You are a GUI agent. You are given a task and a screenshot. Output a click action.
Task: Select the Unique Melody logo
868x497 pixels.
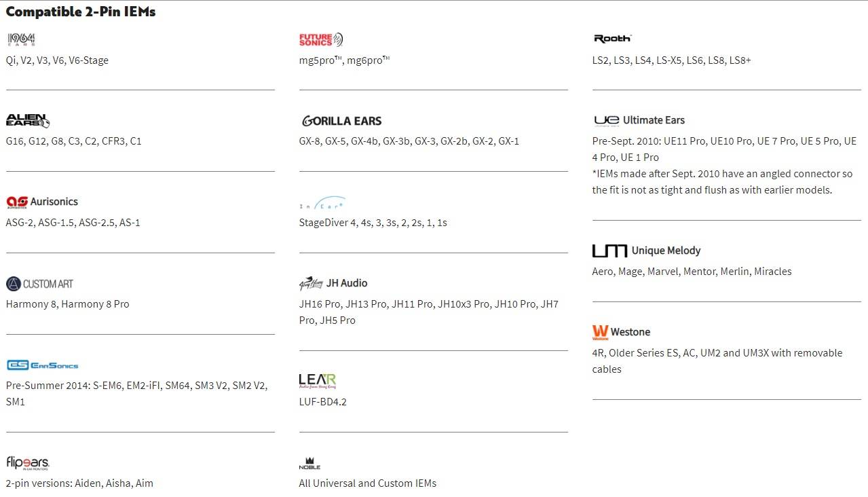(646, 251)
